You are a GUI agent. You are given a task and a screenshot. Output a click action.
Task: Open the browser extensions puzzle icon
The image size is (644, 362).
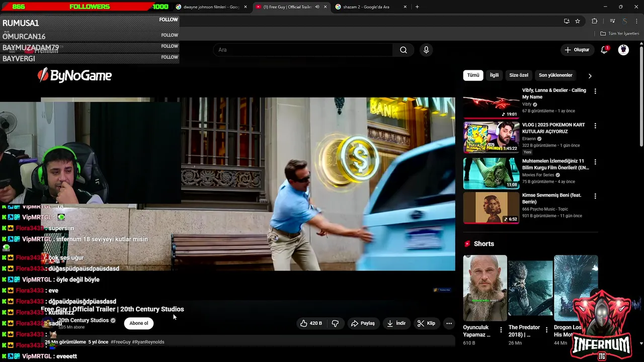coord(594,21)
